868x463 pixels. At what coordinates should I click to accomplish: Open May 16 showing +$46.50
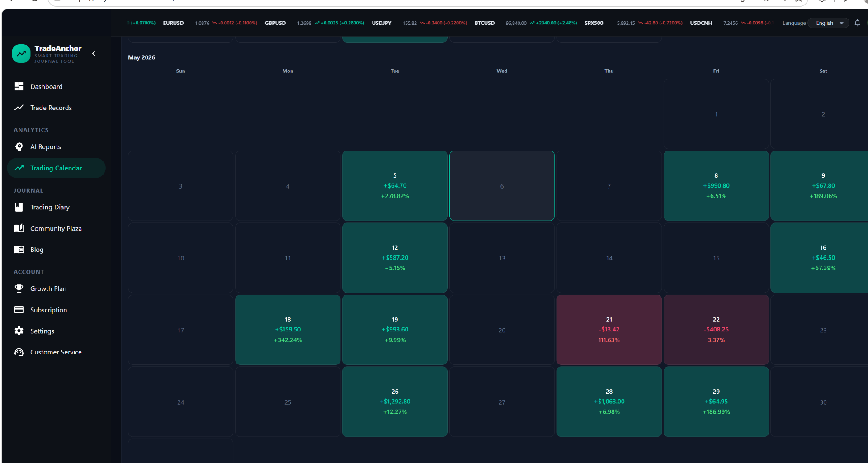coord(819,258)
